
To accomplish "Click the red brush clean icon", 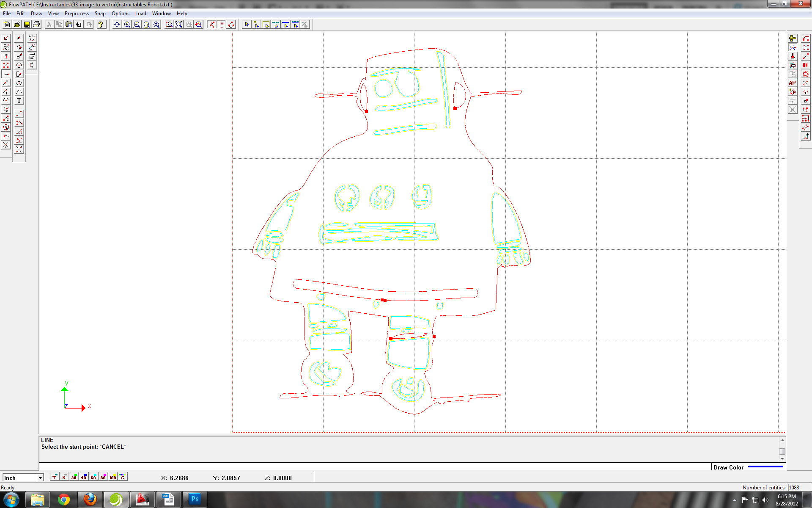I will pos(793,56).
